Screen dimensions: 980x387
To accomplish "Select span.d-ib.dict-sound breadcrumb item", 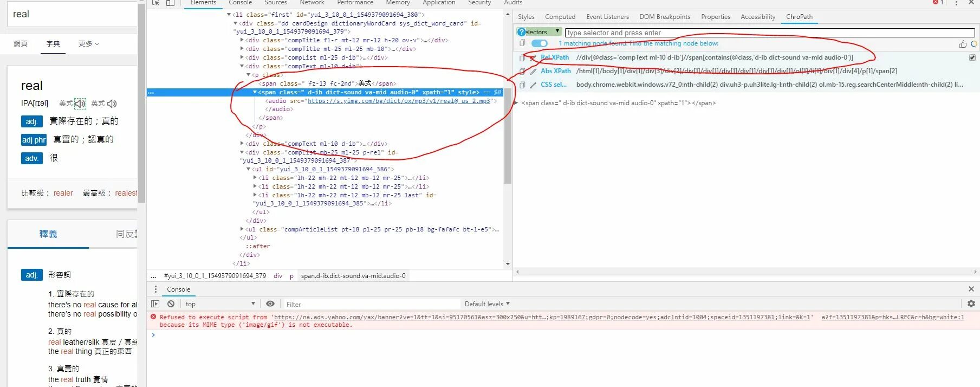I will pyautogui.click(x=353, y=276).
